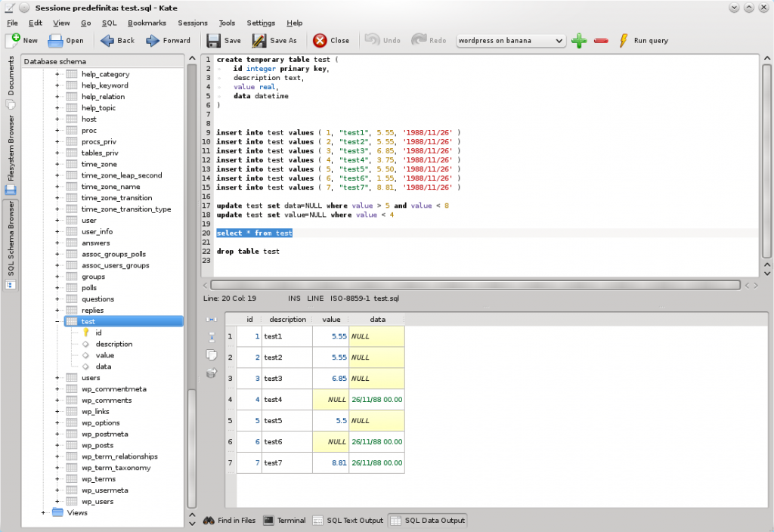Click the fit columns width icon

212,320
